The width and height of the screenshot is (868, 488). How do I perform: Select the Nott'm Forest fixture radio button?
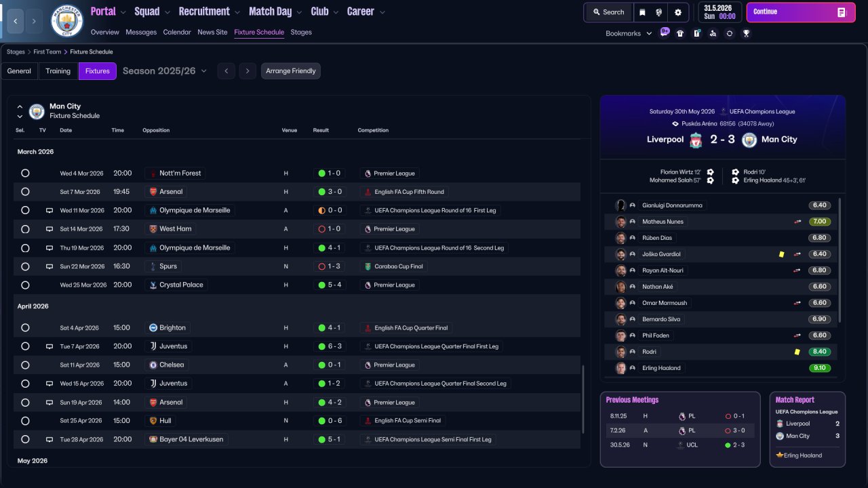[25, 173]
